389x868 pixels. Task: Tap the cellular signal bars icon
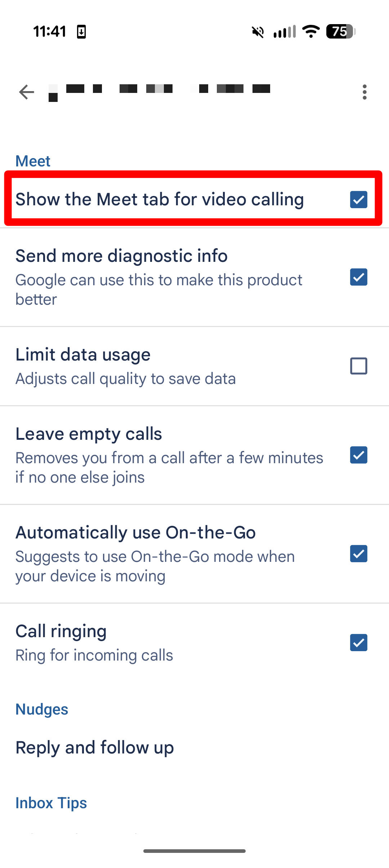(x=285, y=32)
